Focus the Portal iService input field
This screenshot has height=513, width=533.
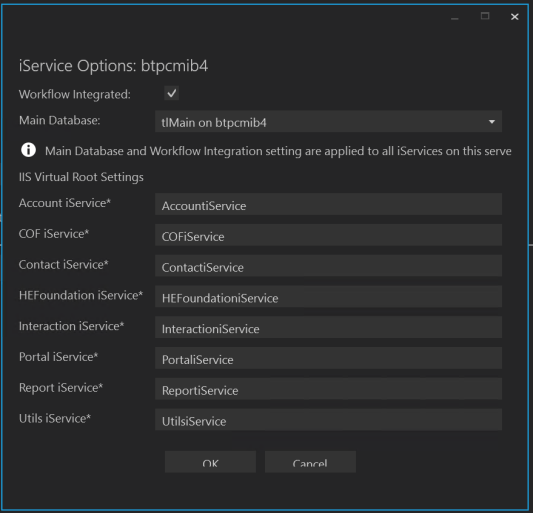tap(328, 358)
